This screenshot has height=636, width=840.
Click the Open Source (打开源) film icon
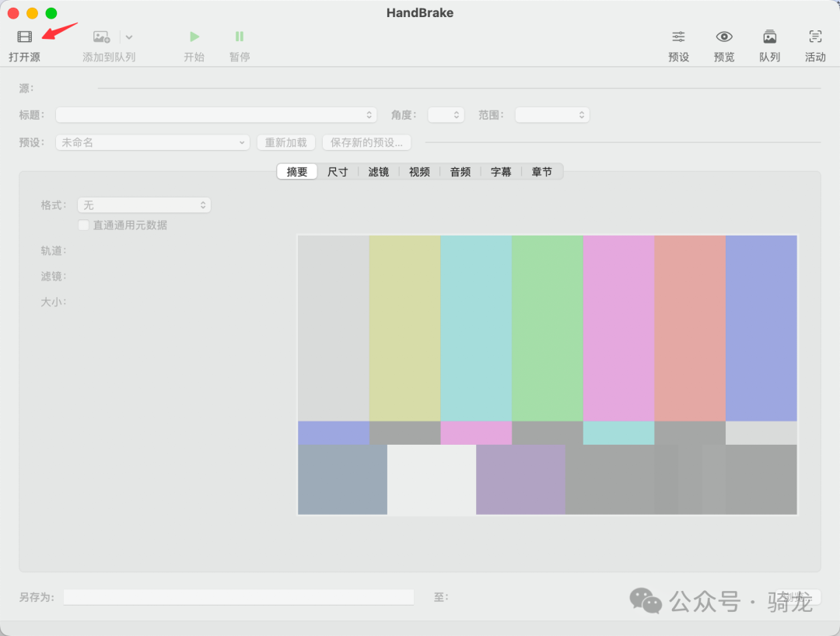(25, 37)
